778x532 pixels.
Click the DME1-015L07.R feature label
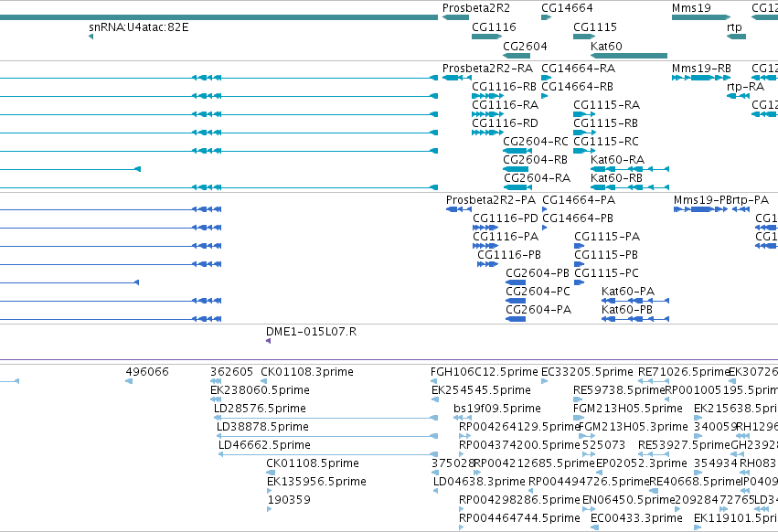pos(311,332)
